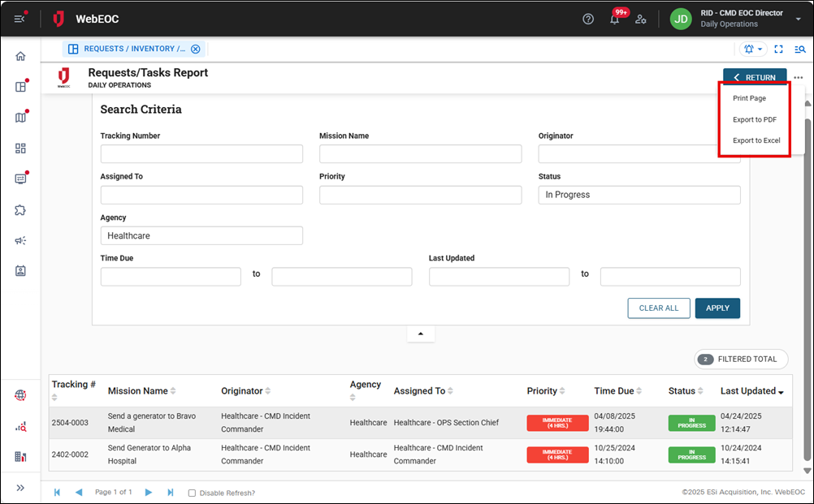Click the green IN PROGRESS status badge

point(691,423)
